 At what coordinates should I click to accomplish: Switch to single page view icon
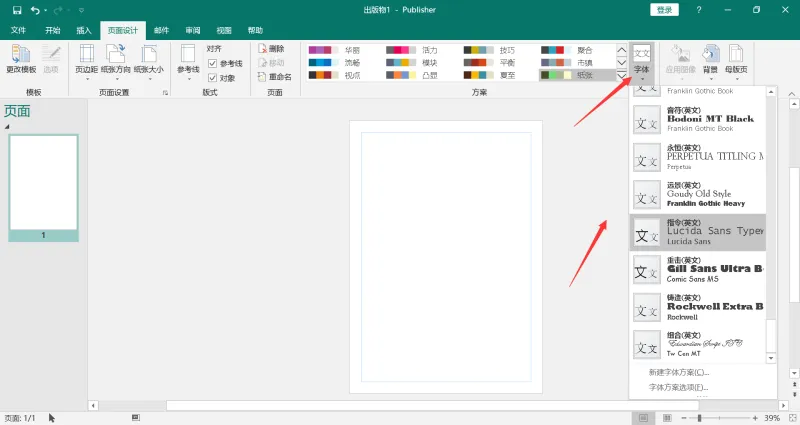coord(643,418)
